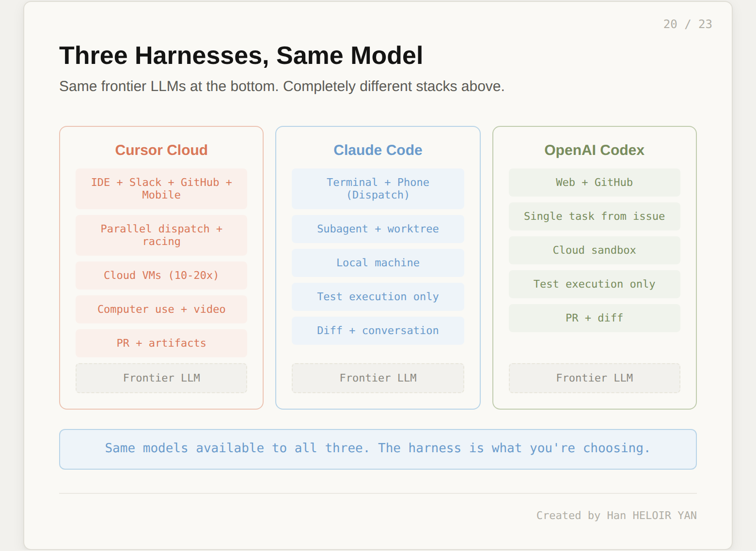Viewport: 756px width, 551px height.
Task: Click the 'Cloud VMs (10-20x)' box
Action: click(161, 275)
